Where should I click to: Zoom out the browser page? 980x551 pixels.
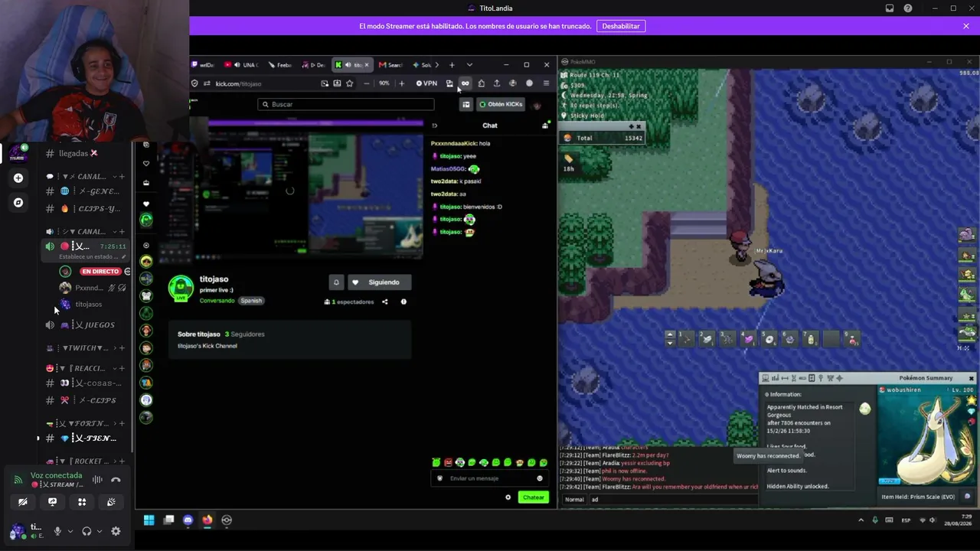pyautogui.click(x=367, y=83)
